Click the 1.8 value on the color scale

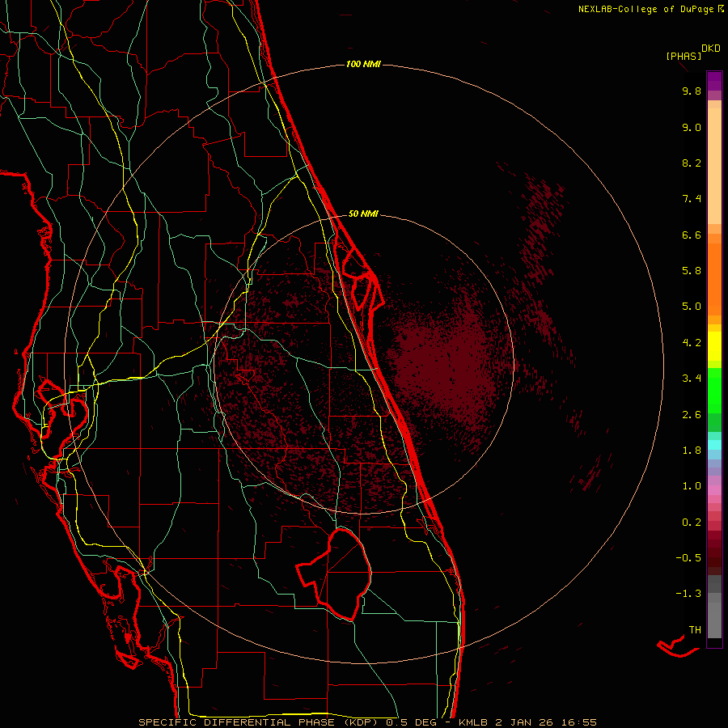[x=692, y=451]
